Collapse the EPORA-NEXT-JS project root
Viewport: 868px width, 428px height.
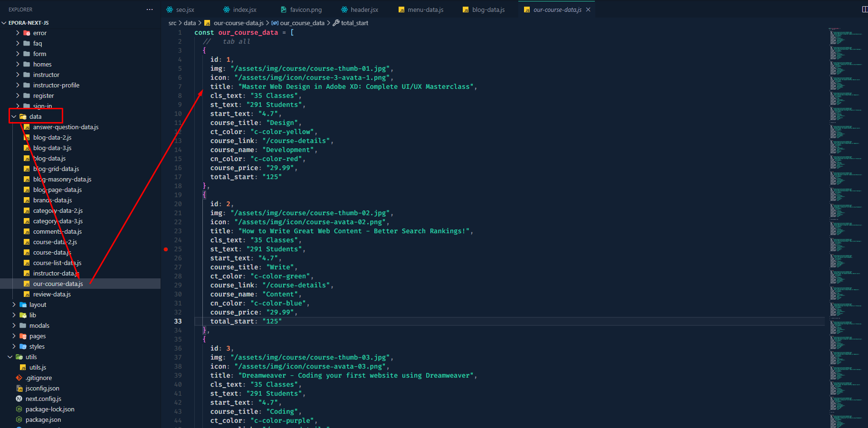coord(4,23)
